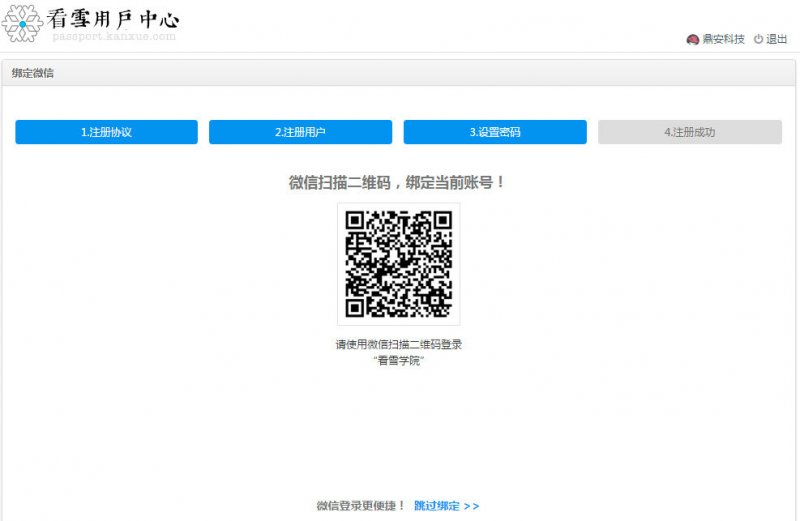Click the user avatar icon beside 鼎安科技
Screen dimensions: 800x521
click(692, 39)
